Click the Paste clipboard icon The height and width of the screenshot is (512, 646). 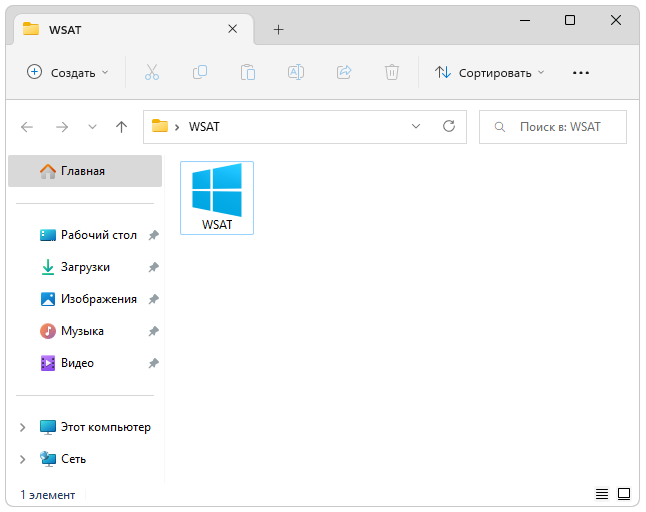coord(248,72)
